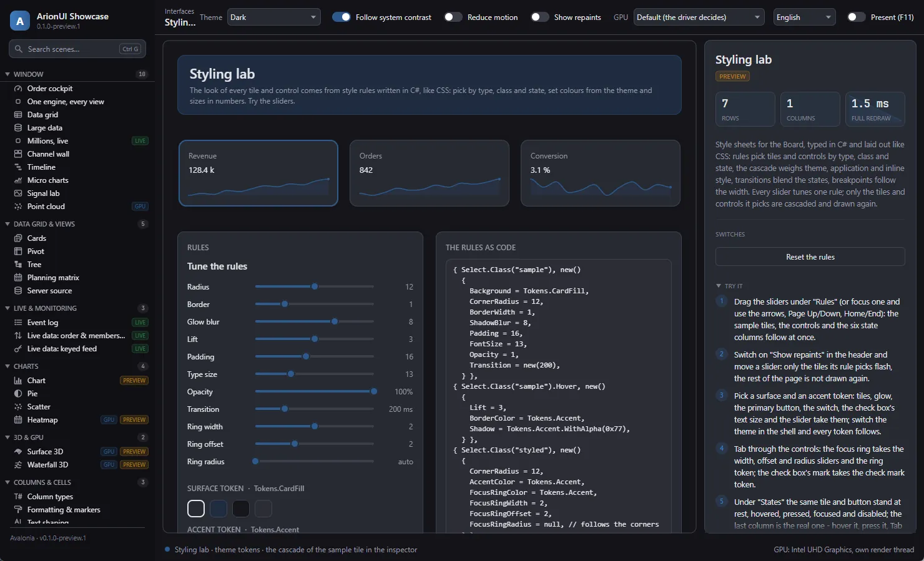Toggle the Reduce motion switch
This screenshot has height=561, width=924.
(x=453, y=17)
